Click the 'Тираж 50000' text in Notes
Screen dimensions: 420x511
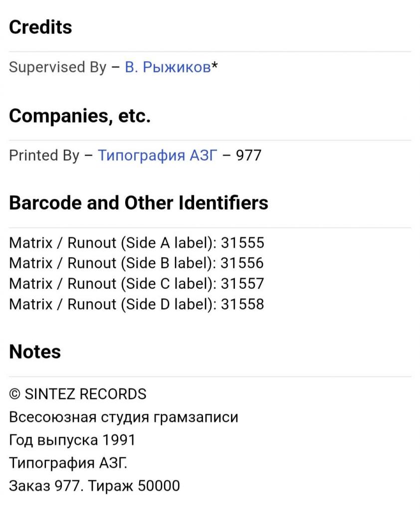[x=134, y=486]
